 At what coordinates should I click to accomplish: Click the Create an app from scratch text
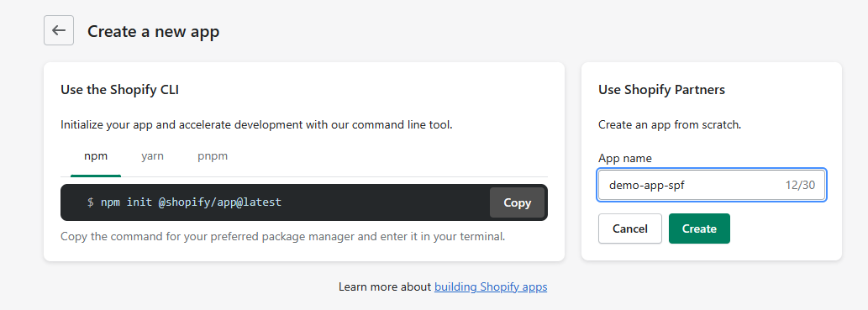point(670,125)
